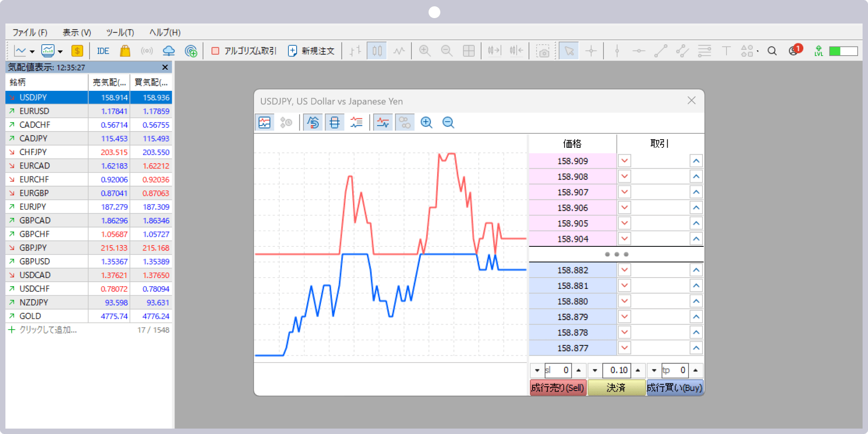Viewport: 868px width, 434px height.
Task: Open the ツール(T) menu
Action: [120, 33]
